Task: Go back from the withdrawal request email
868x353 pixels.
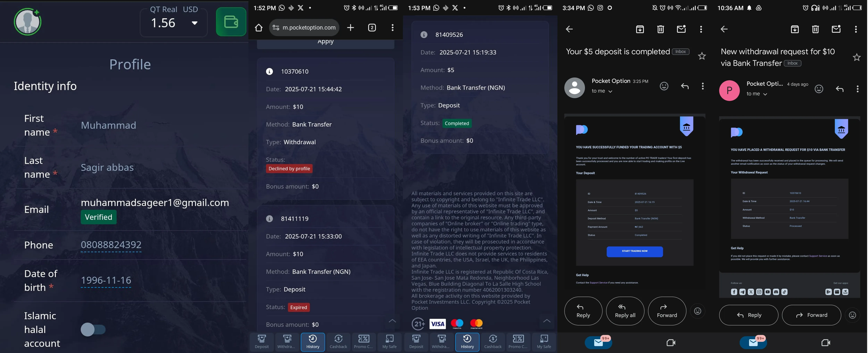Action: [x=724, y=29]
